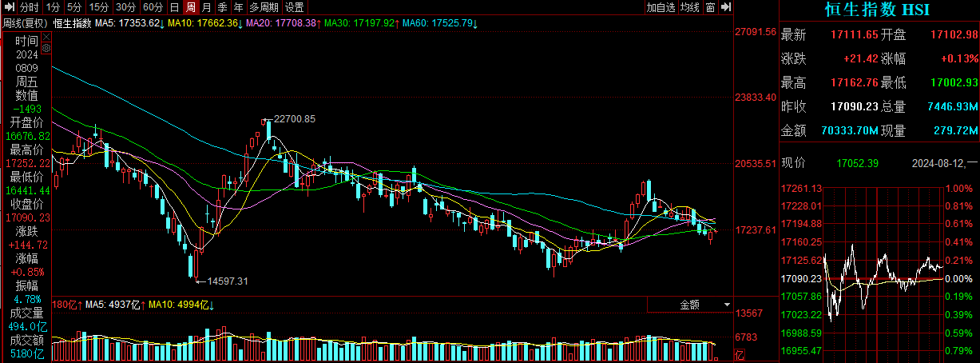Click the 金额 value 70333.70M
980x363 pixels.
point(850,130)
